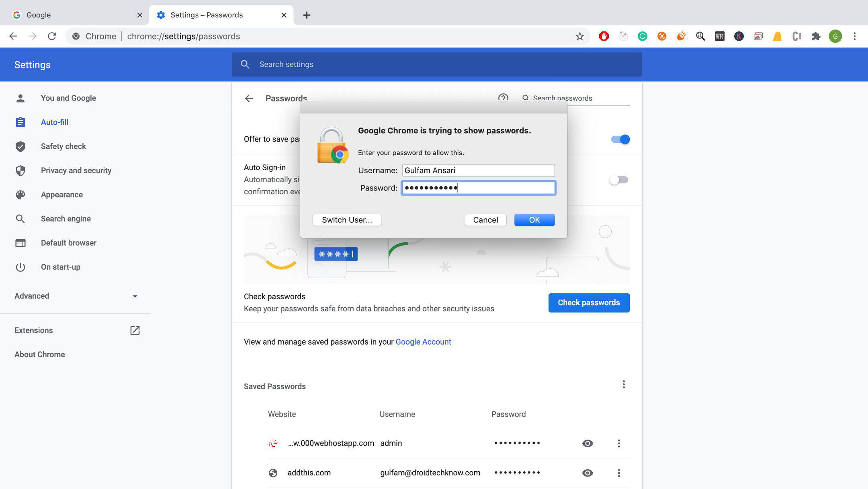Toggle Offer to save passwords switch
The height and width of the screenshot is (489, 868).
point(620,139)
